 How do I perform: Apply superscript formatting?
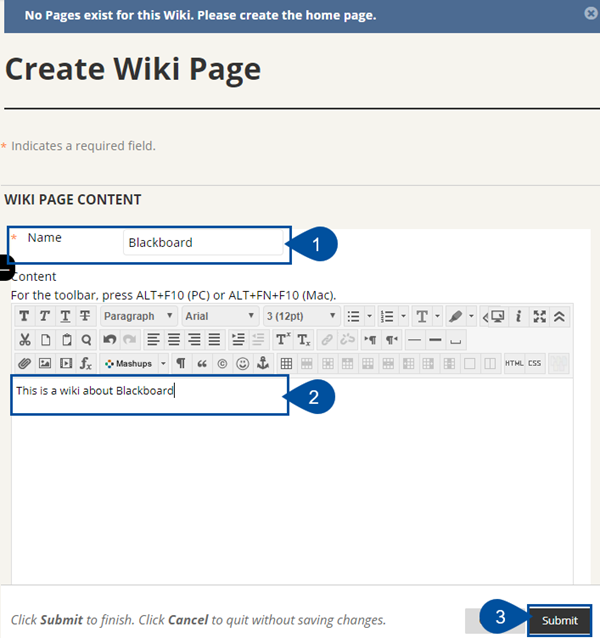(283, 339)
